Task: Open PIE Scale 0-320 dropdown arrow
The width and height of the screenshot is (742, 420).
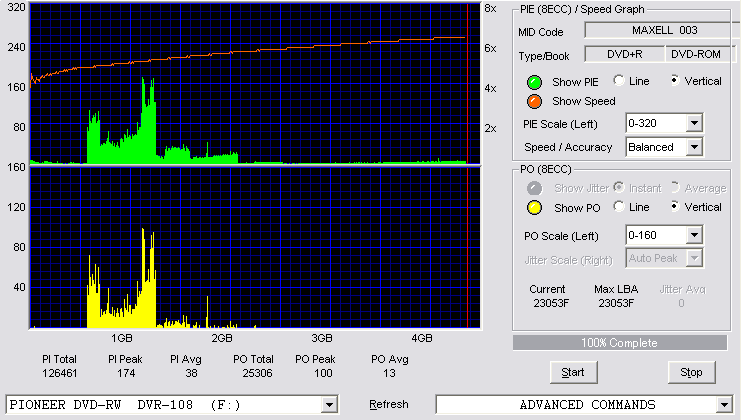Action: 694,123
